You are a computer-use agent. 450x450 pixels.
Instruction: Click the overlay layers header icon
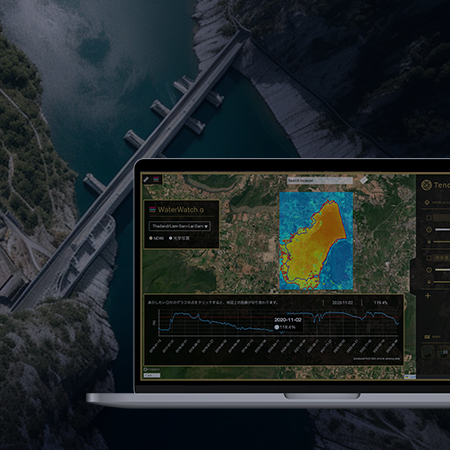(427, 202)
